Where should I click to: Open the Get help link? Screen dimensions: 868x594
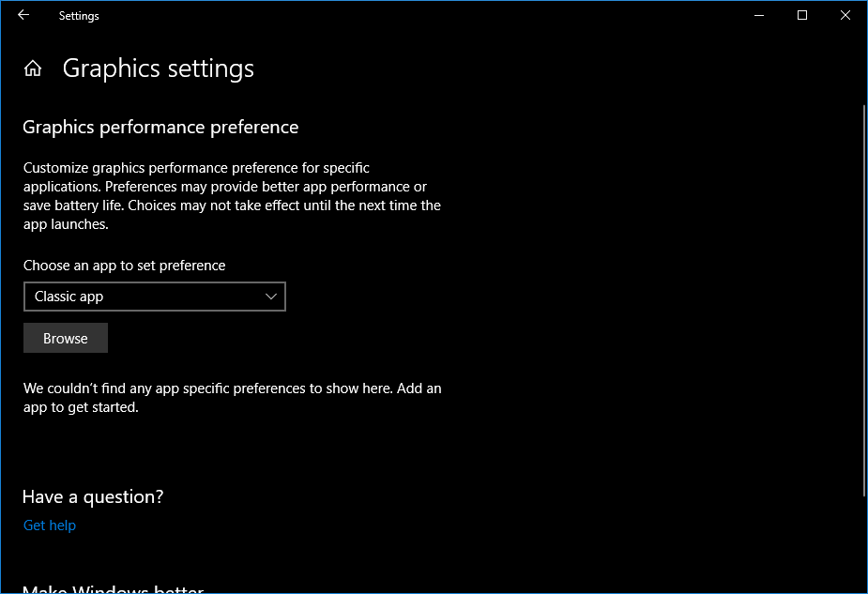point(50,525)
